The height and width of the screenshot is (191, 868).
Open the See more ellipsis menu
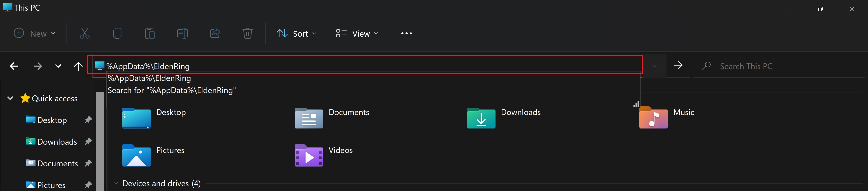click(x=406, y=33)
